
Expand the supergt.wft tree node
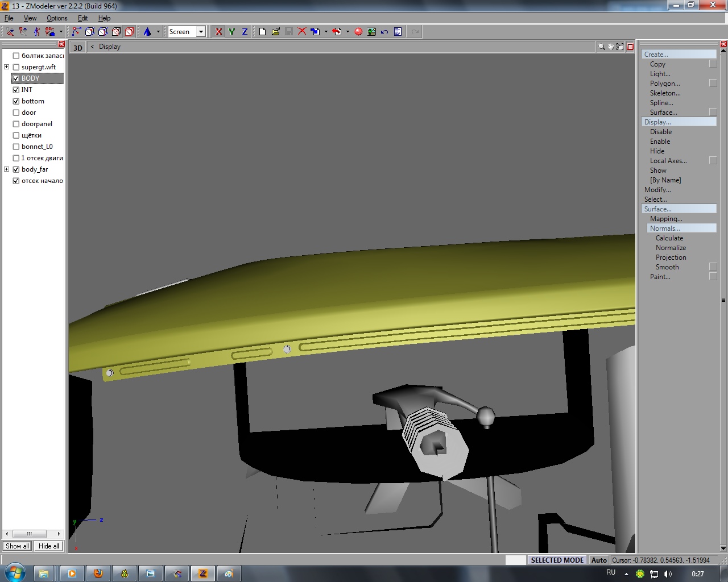pyautogui.click(x=6, y=67)
